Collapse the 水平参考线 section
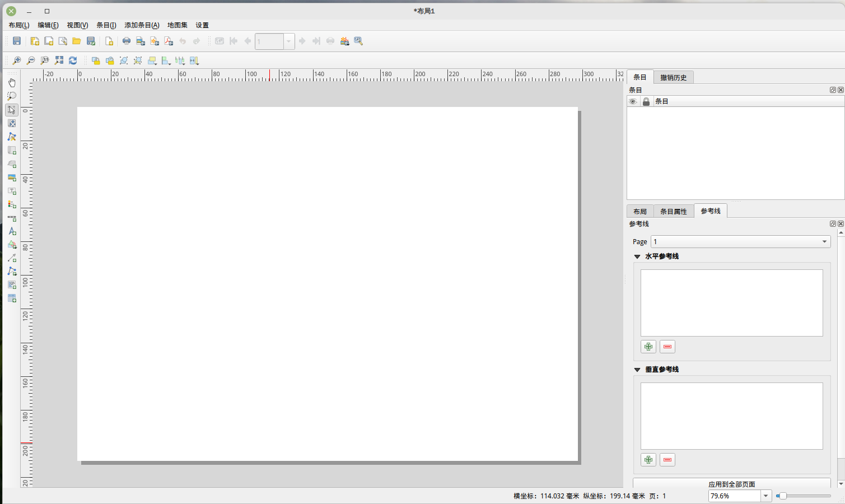Image resolution: width=845 pixels, height=504 pixels. coord(637,256)
